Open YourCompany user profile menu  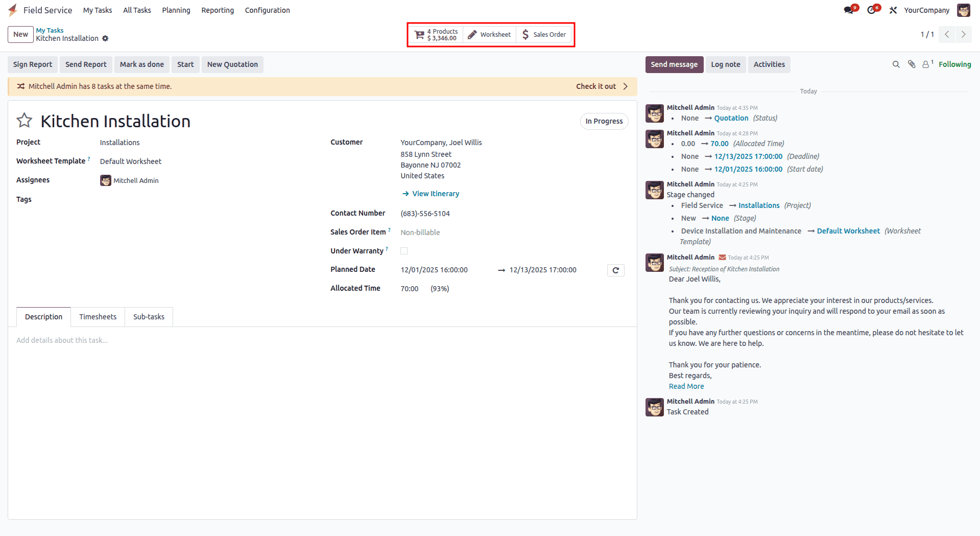(x=927, y=10)
